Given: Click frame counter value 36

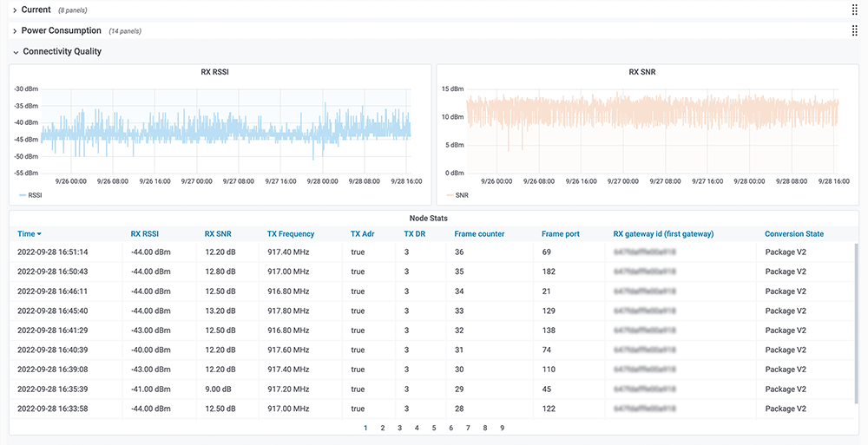Looking at the screenshot, I should pyautogui.click(x=459, y=252).
